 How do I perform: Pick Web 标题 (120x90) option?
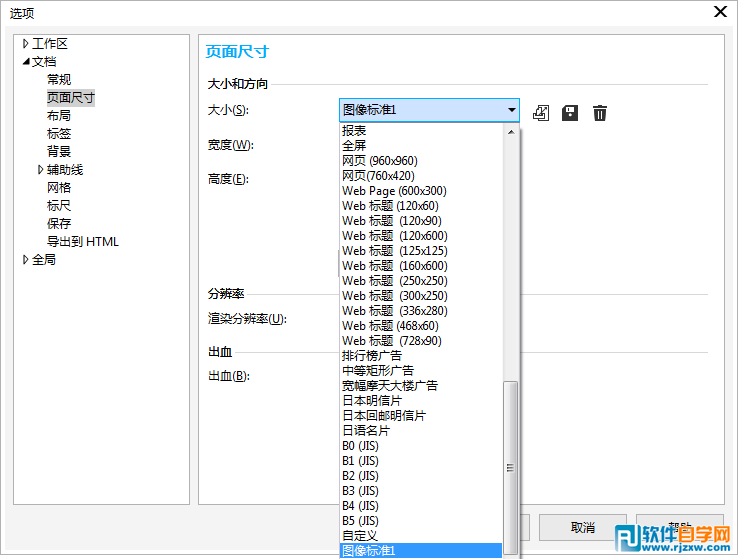(x=421, y=221)
